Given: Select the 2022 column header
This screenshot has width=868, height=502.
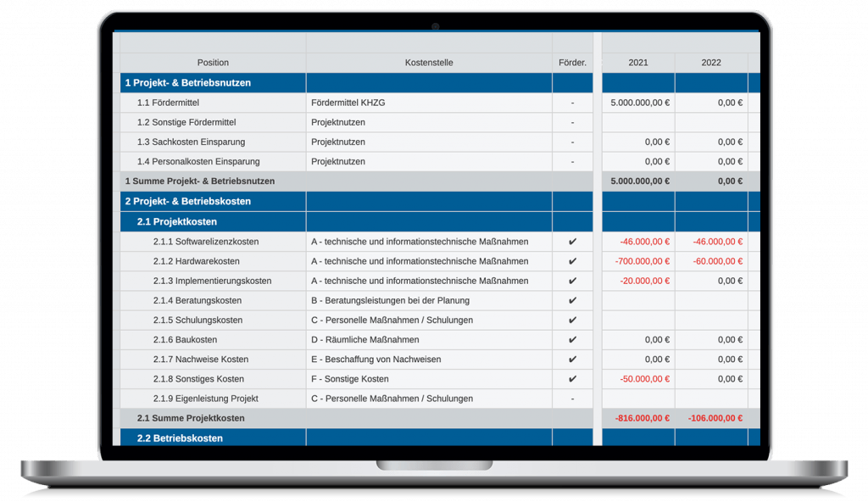Looking at the screenshot, I should click(x=711, y=63).
